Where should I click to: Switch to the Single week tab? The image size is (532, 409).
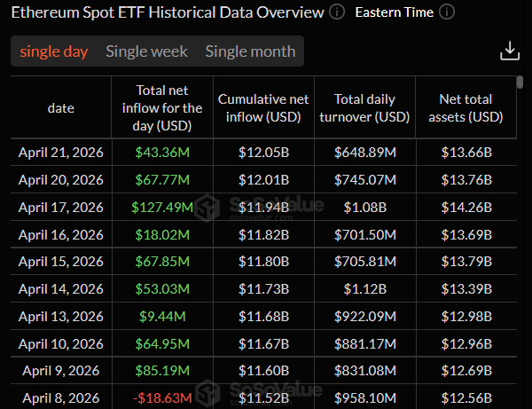point(146,51)
